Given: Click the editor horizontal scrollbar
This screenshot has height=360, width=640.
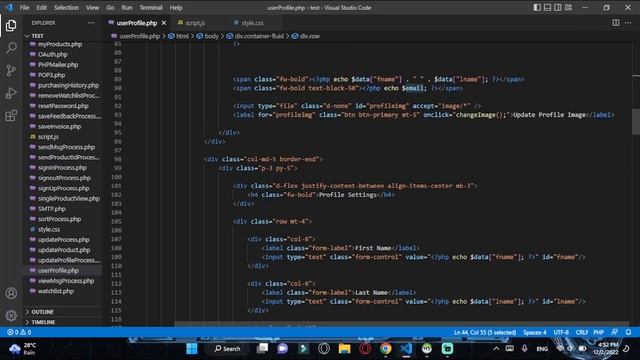Looking at the screenshot, I should pos(402,324).
